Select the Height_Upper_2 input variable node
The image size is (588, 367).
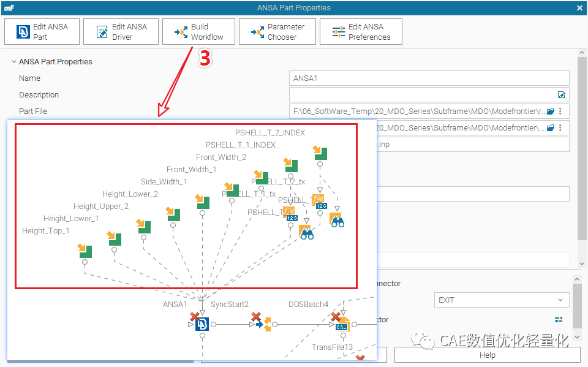point(143,227)
